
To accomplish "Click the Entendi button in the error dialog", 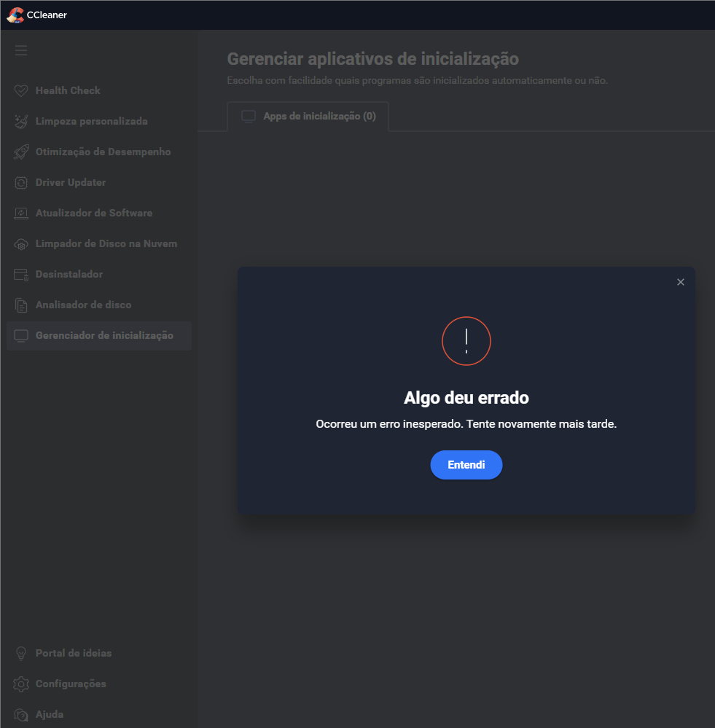I will point(466,465).
